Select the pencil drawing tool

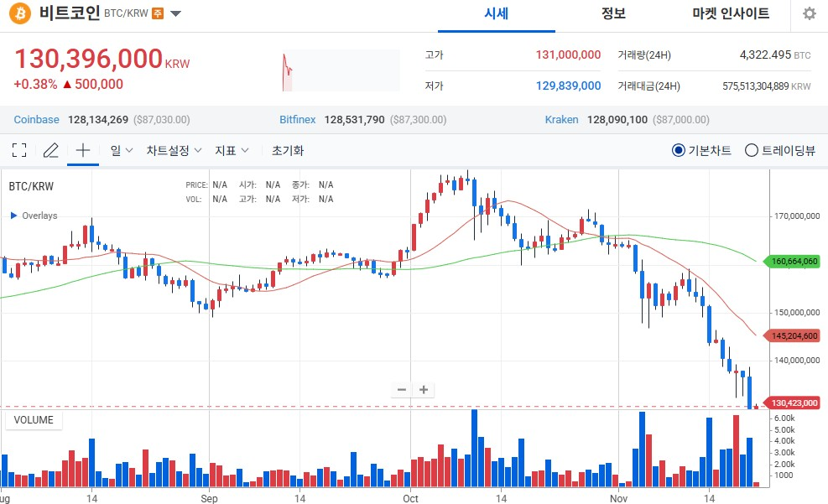tap(50, 151)
